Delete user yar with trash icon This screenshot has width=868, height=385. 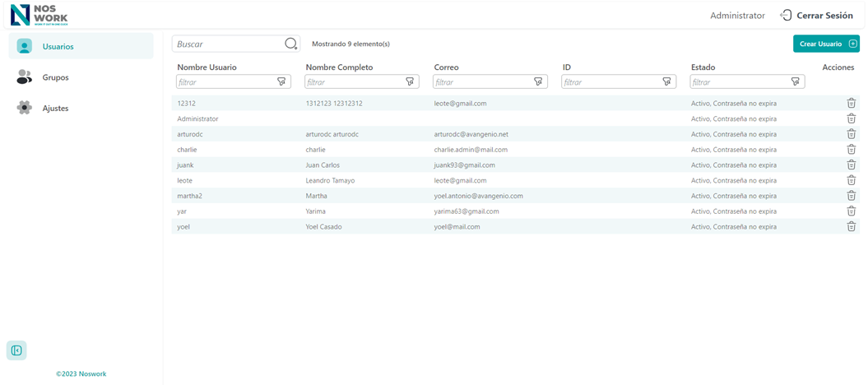pos(852,211)
